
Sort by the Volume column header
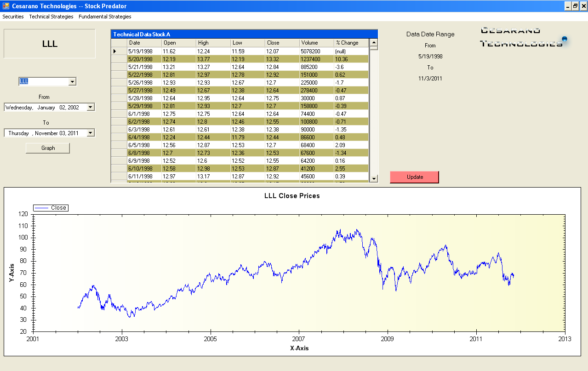pyautogui.click(x=317, y=43)
